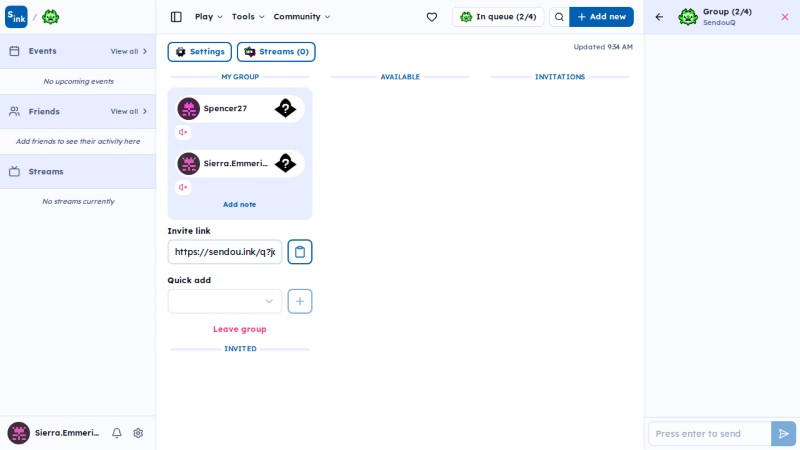Screen dimensions: 800x450
Task: Unmute Spencer27 with the speaker icon
Action: coord(183,133)
